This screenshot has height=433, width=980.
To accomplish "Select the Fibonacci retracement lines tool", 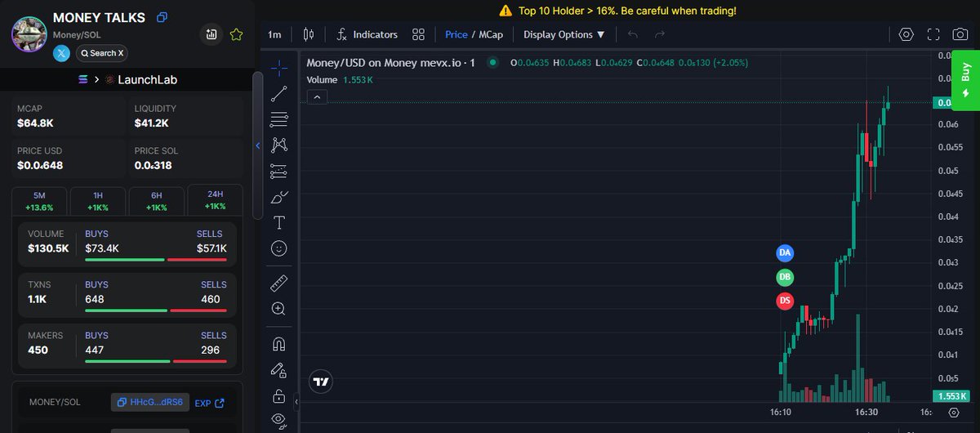I will click(279, 119).
